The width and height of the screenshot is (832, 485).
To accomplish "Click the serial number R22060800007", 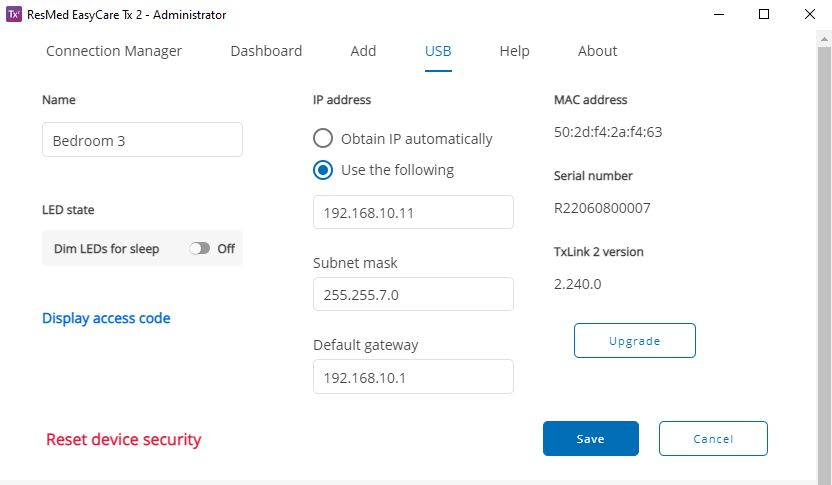I will pyautogui.click(x=602, y=208).
